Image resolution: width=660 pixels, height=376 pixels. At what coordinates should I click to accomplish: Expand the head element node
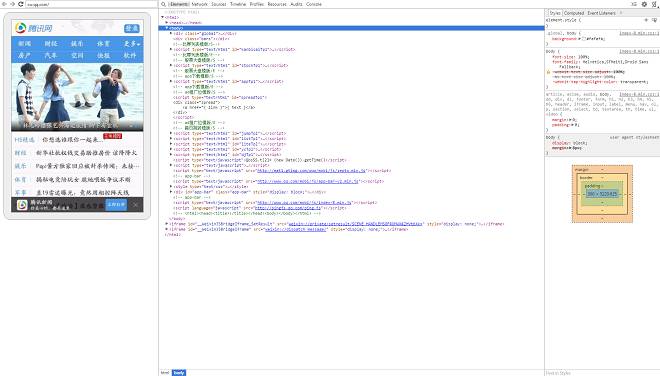pyautogui.click(x=167, y=22)
